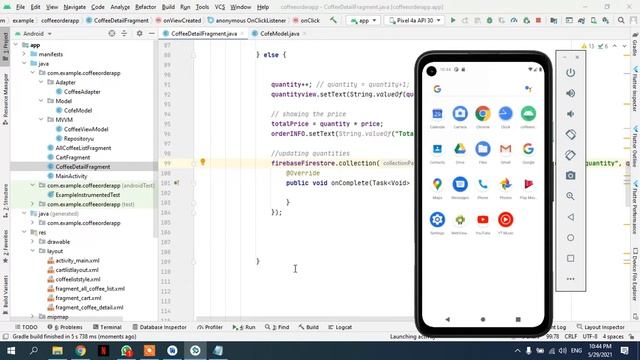Rotate emulator right
The image size is (640, 360).
571,155
